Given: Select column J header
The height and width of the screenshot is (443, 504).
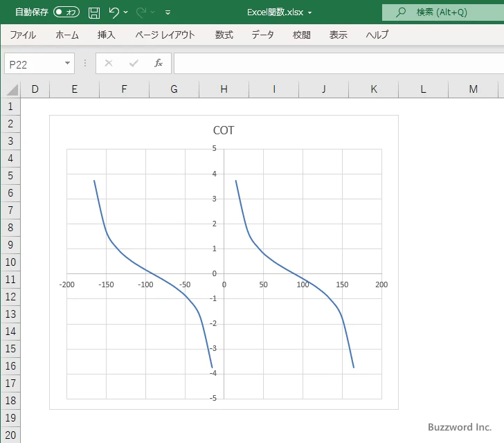Looking at the screenshot, I should coord(324,89).
